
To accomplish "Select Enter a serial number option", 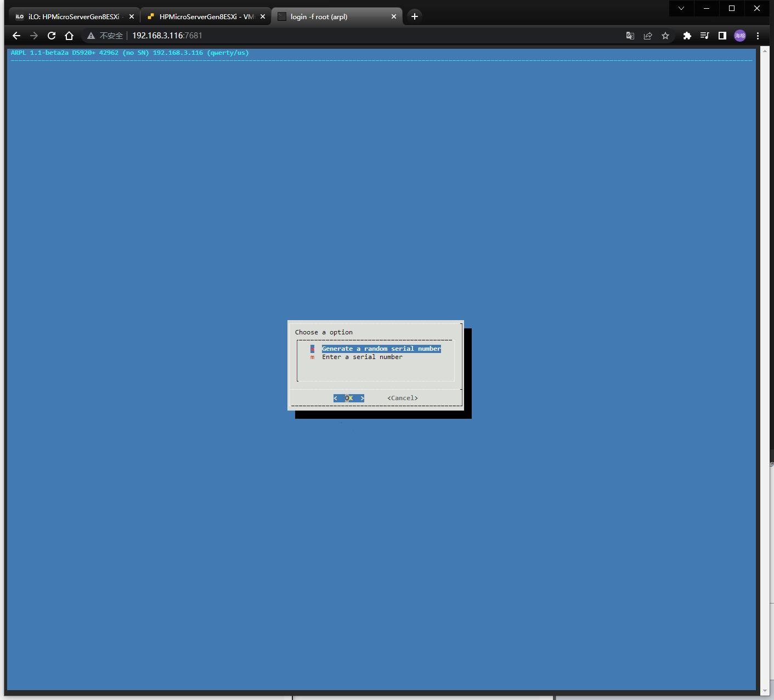I will [362, 357].
